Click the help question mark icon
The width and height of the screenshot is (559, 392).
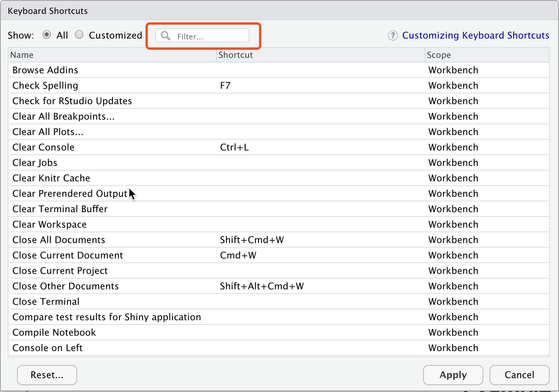pyautogui.click(x=393, y=35)
